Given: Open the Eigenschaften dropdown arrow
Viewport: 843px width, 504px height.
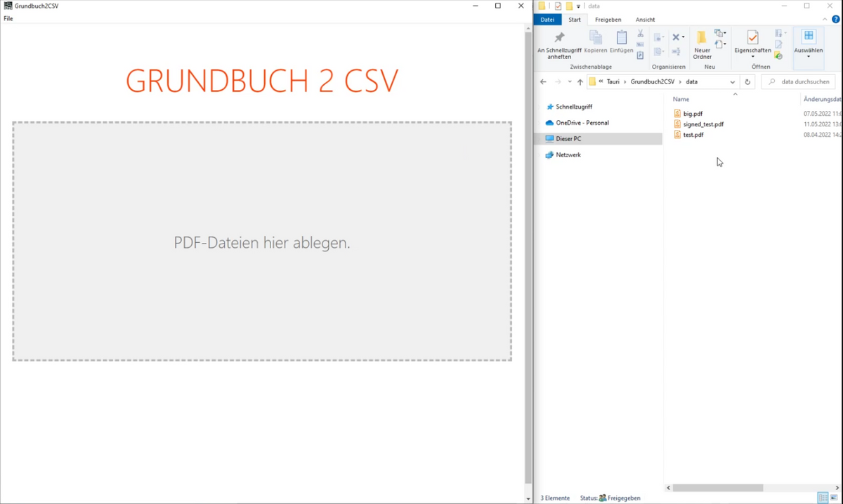Looking at the screenshot, I should (752, 57).
